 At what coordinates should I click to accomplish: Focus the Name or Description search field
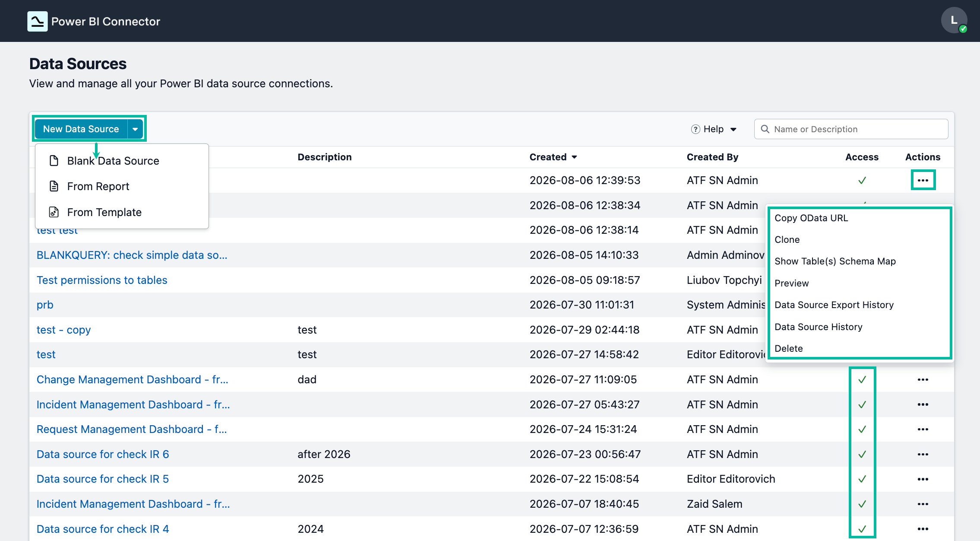(851, 129)
